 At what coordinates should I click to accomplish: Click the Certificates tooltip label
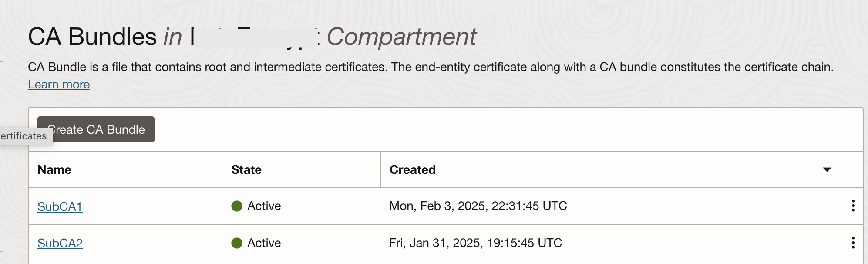[24, 136]
